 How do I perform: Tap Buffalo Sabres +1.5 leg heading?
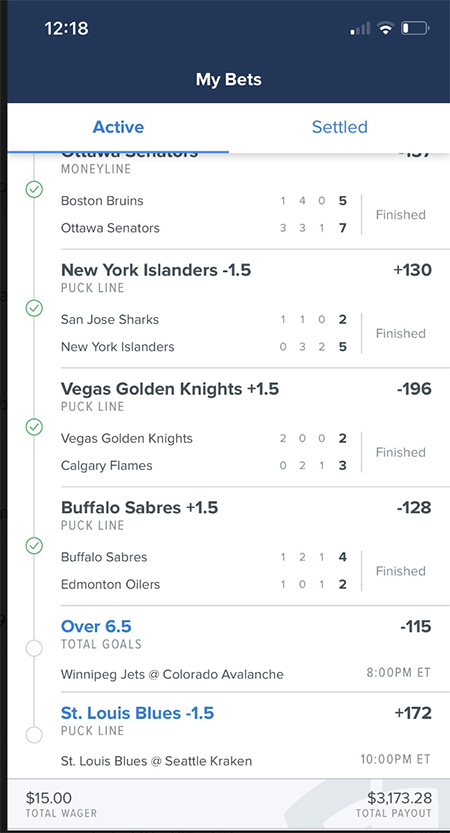(140, 507)
